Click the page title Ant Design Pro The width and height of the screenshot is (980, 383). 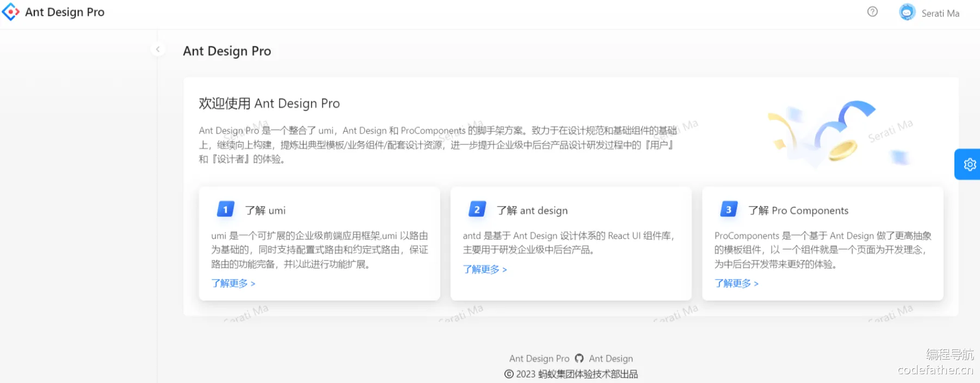click(x=227, y=51)
